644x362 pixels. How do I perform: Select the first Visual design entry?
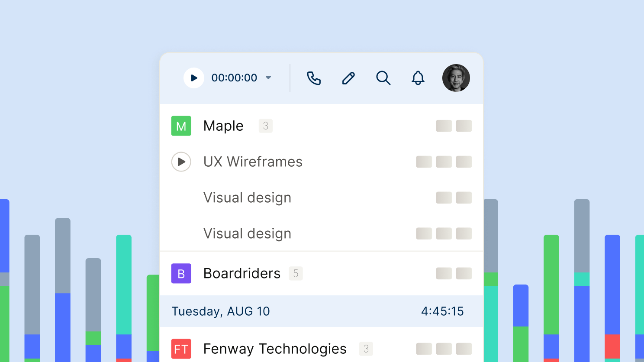coord(247,198)
